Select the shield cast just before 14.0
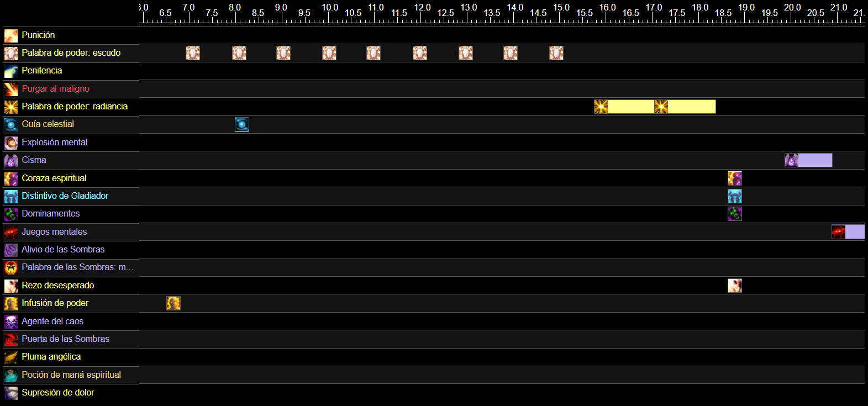Image resolution: width=868 pixels, height=406 pixels. [x=511, y=53]
